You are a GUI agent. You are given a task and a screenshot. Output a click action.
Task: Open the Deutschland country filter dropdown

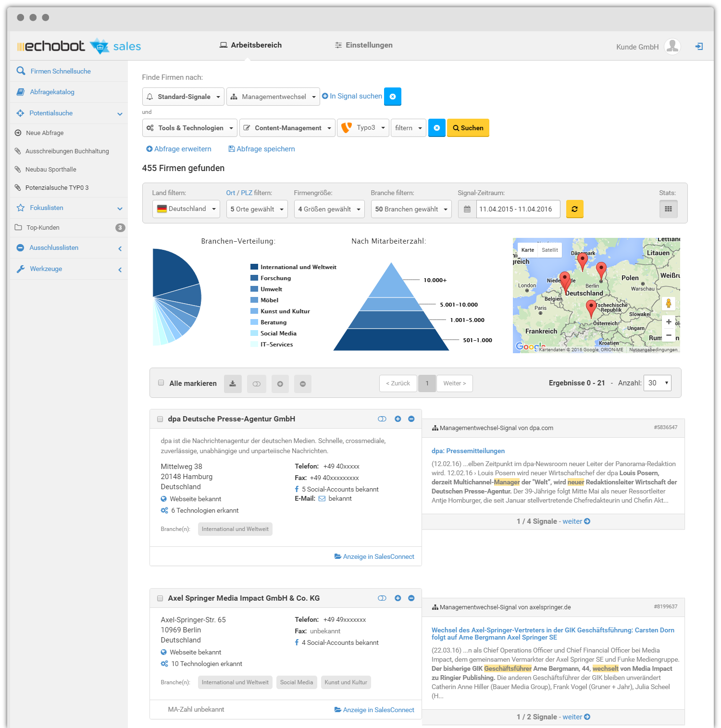[x=186, y=209]
